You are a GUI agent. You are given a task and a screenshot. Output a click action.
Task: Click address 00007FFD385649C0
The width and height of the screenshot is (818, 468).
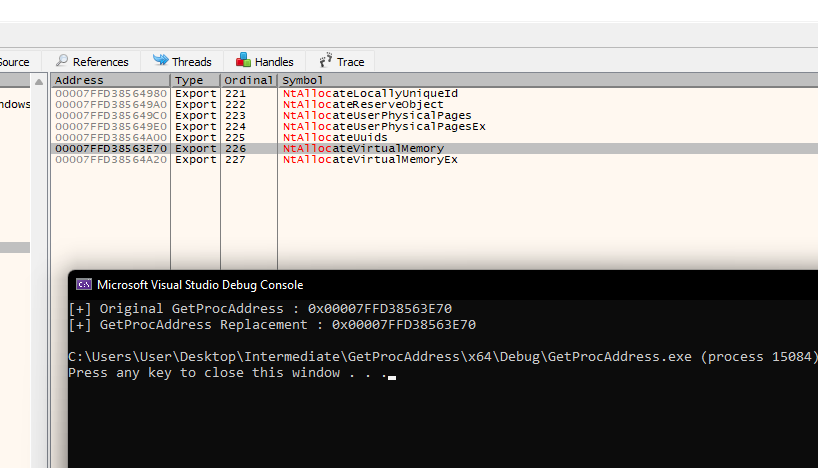point(111,115)
